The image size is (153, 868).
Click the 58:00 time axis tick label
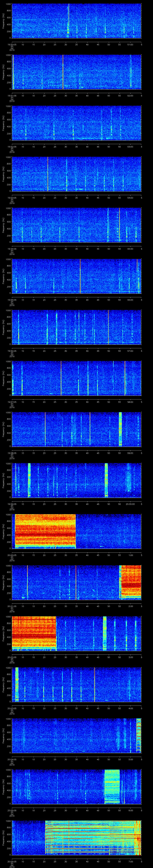pyautogui.click(x=130, y=402)
